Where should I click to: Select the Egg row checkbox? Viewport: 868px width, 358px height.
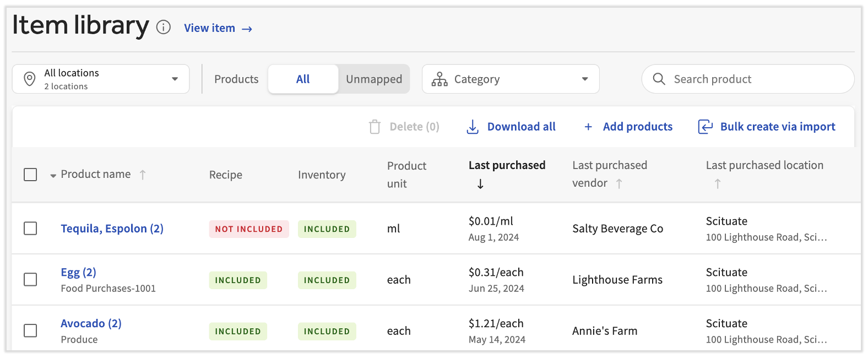pos(30,280)
